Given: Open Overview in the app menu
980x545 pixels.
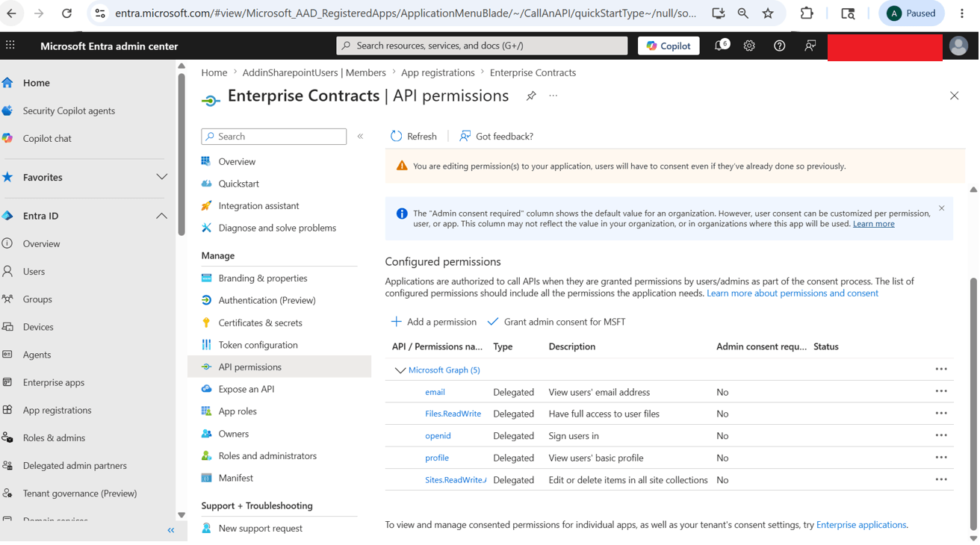Looking at the screenshot, I should 237,161.
